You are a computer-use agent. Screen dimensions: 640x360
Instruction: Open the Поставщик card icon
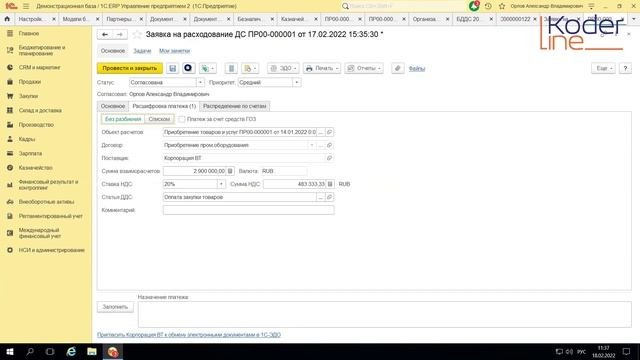[329, 158]
